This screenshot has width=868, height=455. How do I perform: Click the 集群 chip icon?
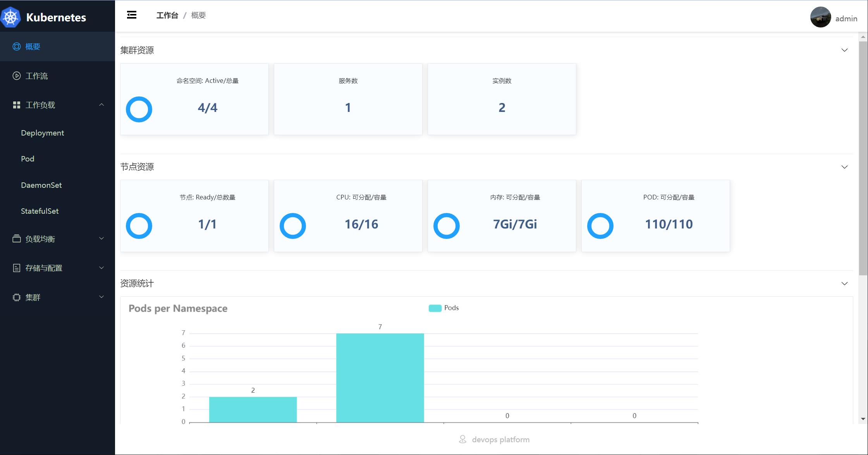pyautogui.click(x=17, y=297)
